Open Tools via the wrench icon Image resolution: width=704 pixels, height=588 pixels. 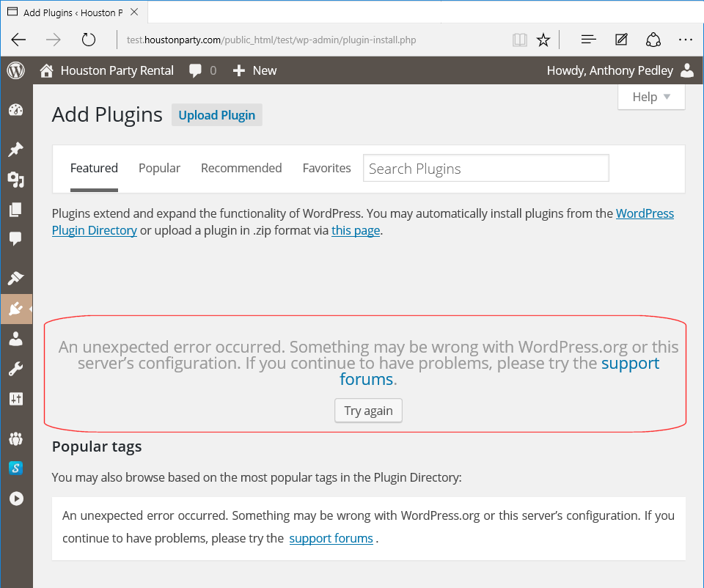click(x=15, y=369)
